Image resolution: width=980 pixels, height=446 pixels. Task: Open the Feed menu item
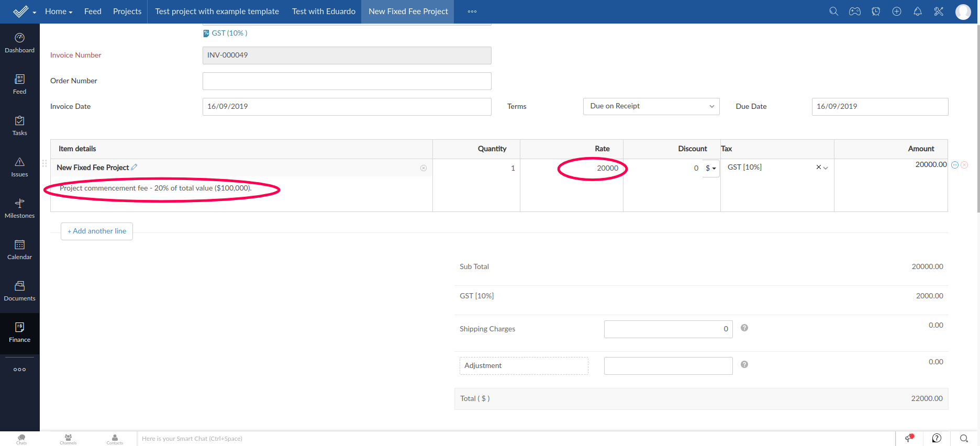[93, 12]
